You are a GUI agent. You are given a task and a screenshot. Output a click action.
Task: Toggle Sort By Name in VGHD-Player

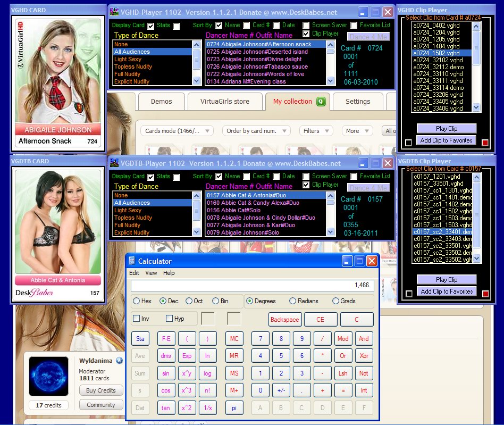point(219,26)
